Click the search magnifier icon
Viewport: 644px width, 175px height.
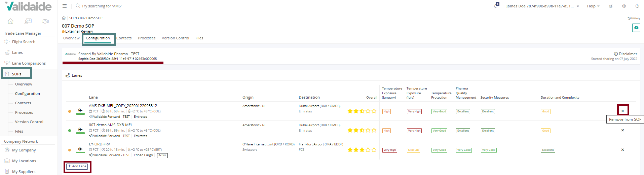click(x=78, y=6)
